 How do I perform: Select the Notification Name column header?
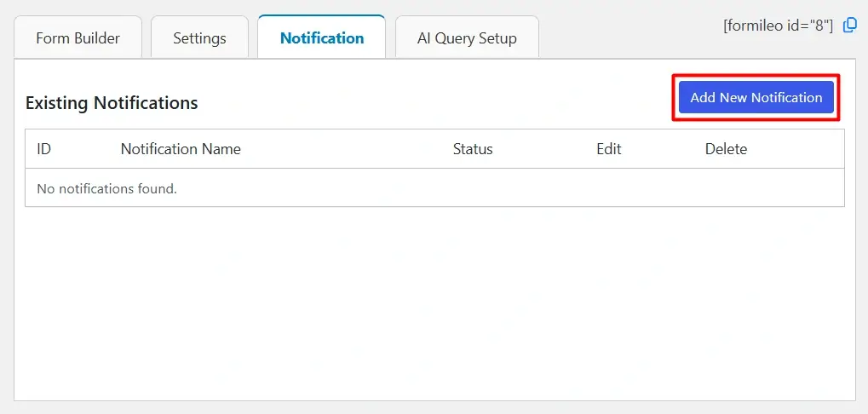coord(181,149)
